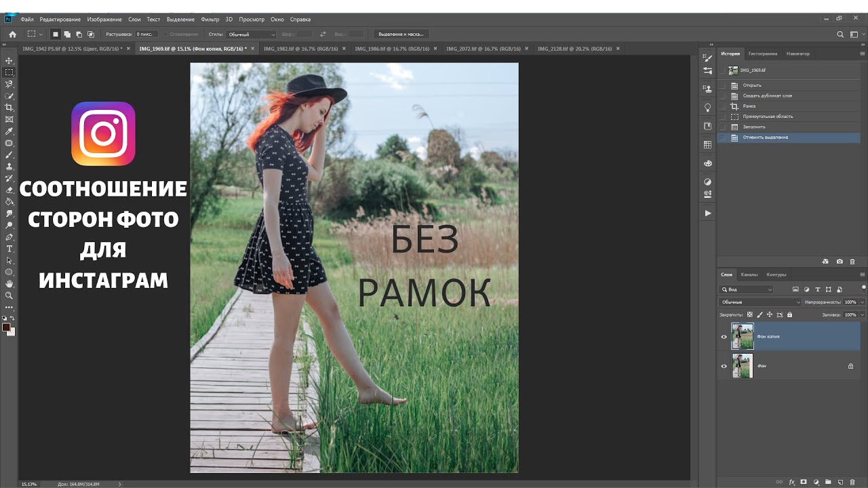868x488 pixels.
Task: Switch to the 'Гистограмма' tab
Action: [763, 54]
